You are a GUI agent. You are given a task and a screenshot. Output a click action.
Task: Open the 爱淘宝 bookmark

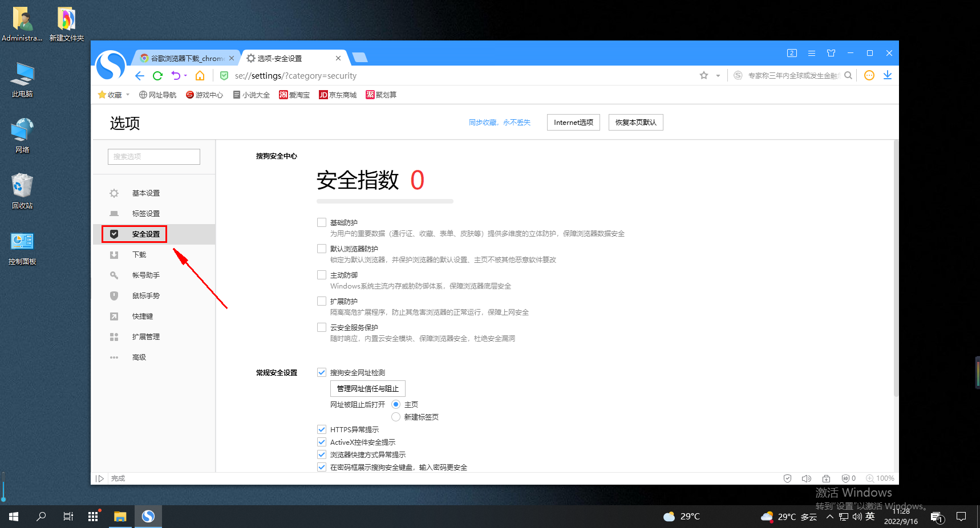[x=294, y=95]
